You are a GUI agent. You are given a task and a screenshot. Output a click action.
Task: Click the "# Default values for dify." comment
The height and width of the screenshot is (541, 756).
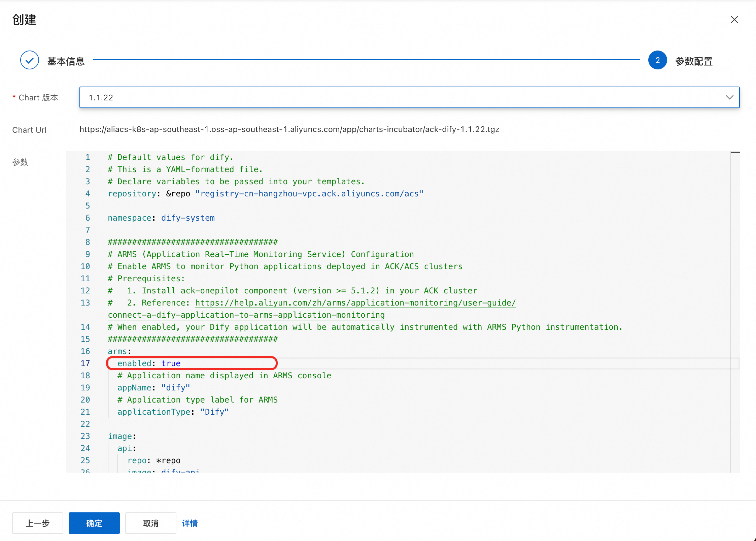coord(171,157)
